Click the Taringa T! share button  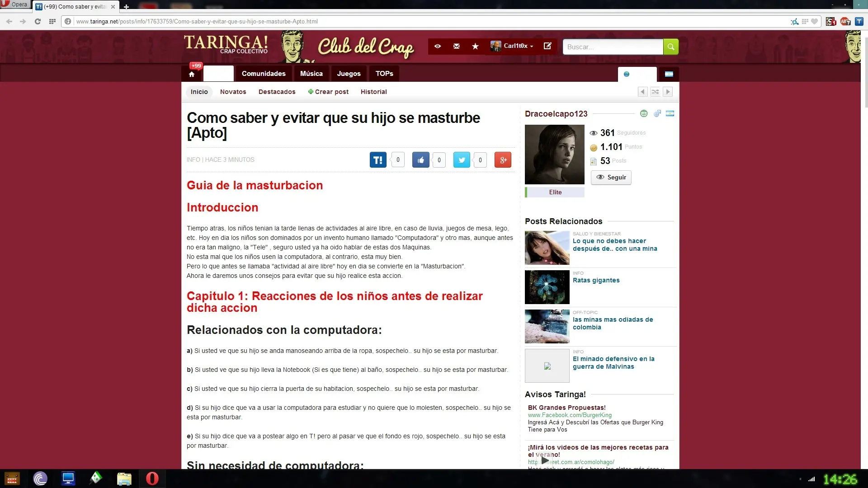(x=378, y=160)
